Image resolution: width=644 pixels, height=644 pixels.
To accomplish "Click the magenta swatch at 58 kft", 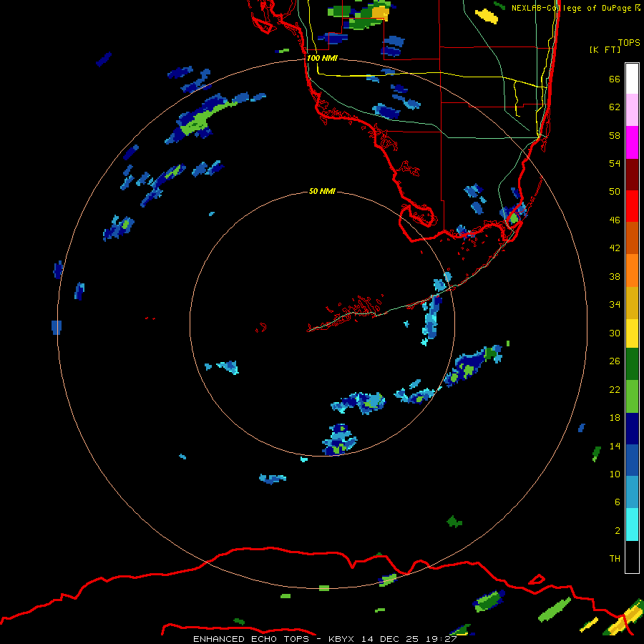I will 632,142.
